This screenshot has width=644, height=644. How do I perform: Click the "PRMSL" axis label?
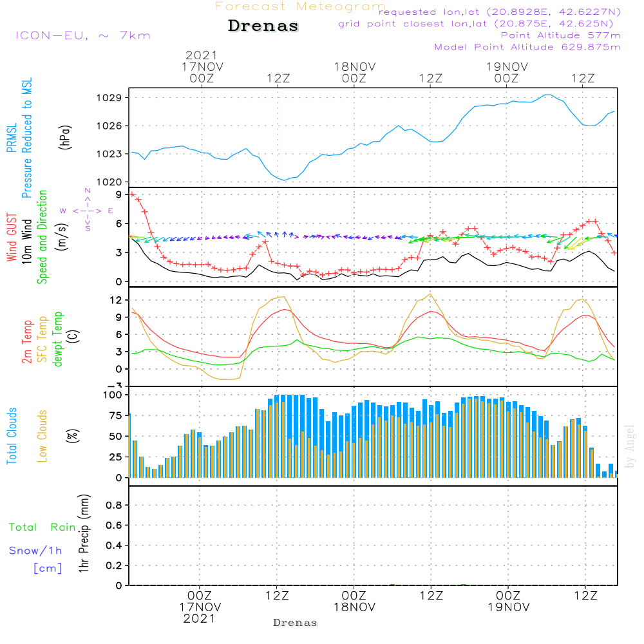[x=12, y=138]
